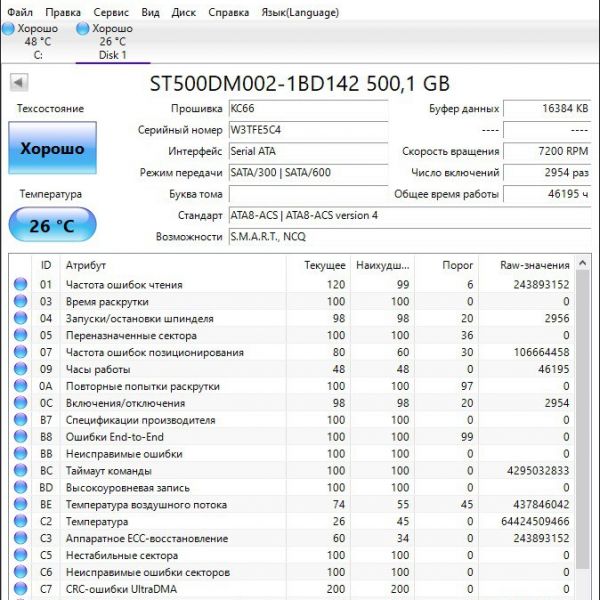Image resolution: width=600 pixels, height=600 pixels.
Task: Click status icon for attribute C3
Action: 20,538
